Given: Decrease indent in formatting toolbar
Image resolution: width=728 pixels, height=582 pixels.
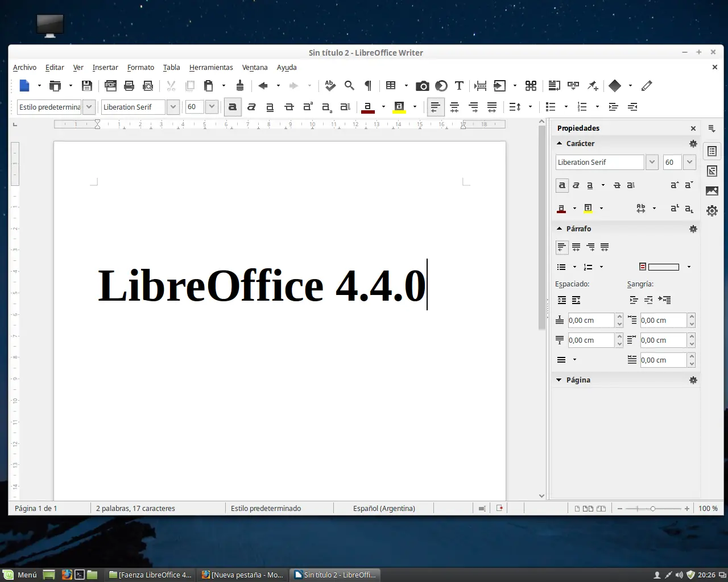Looking at the screenshot, I should point(632,107).
